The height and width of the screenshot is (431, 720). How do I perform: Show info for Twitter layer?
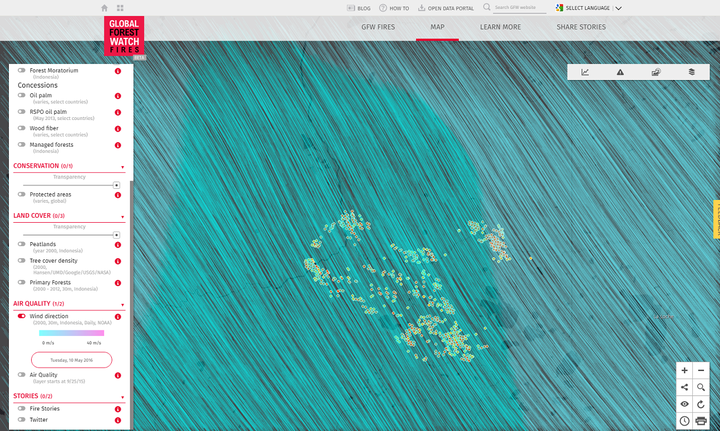pos(118,420)
